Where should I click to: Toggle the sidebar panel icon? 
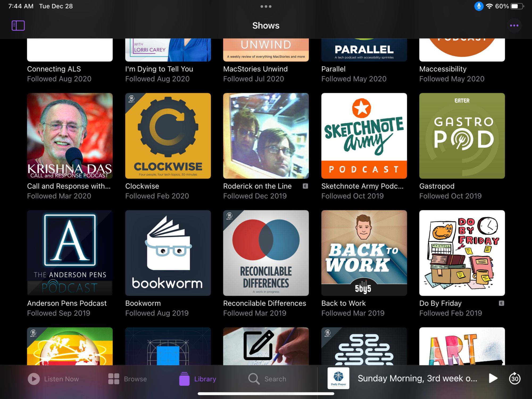coord(18,26)
